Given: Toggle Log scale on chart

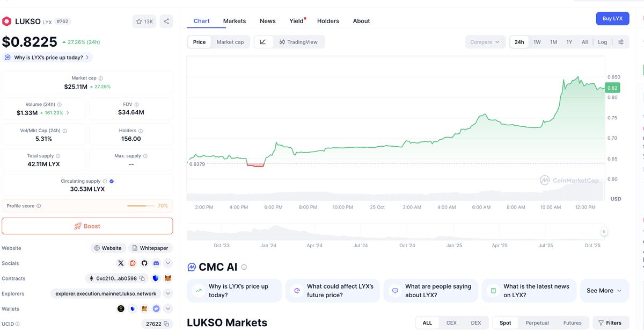Looking at the screenshot, I should pyautogui.click(x=603, y=42).
